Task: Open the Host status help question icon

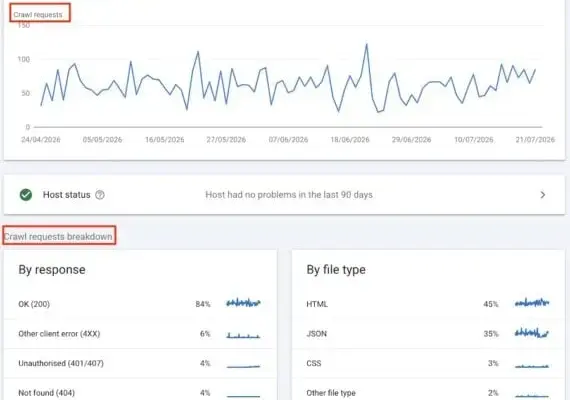Action: (100, 195)
